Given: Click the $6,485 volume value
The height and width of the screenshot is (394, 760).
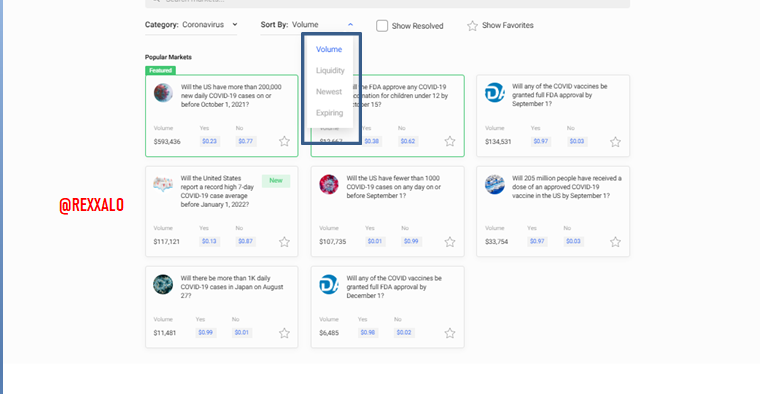Looking at the screenshot, I should point(329,333).
